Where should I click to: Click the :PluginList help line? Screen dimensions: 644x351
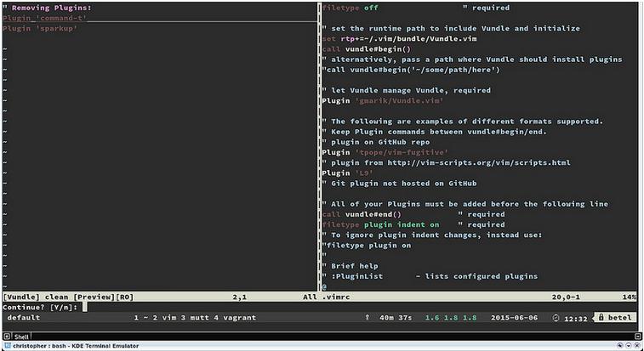[430, 276]
